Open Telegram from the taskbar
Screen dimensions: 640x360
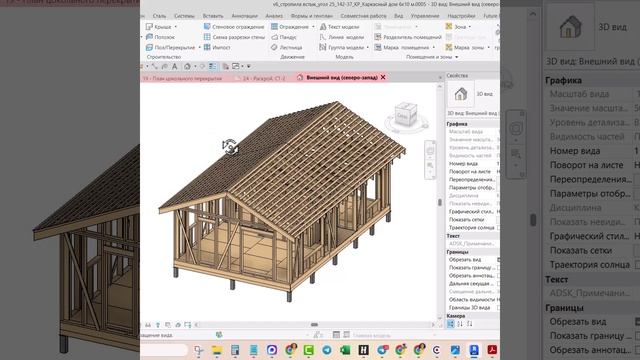pyautogui.click(x=327, y=350)
